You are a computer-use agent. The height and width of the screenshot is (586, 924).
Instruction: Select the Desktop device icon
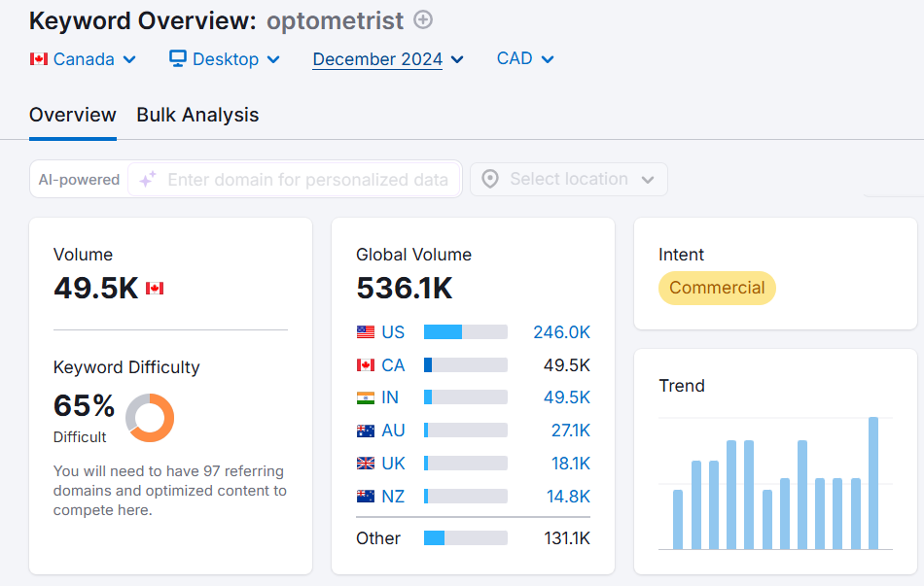click(176, 58)
